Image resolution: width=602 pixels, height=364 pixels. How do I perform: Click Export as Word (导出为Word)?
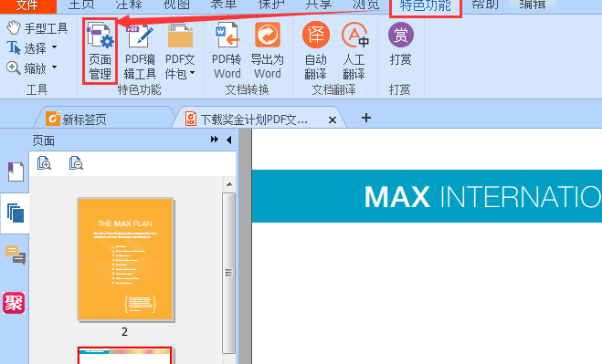pyautogui.click(x=268, y=50)
